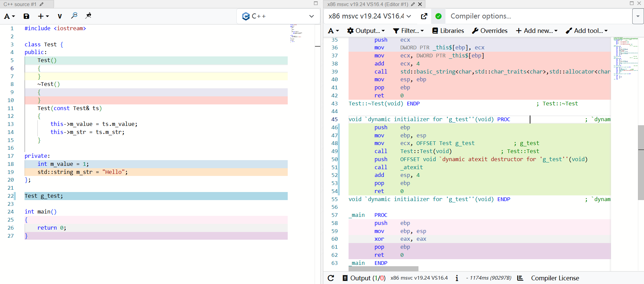
Task: Toggle Vim mode with the V button
Action: (59, 16)
